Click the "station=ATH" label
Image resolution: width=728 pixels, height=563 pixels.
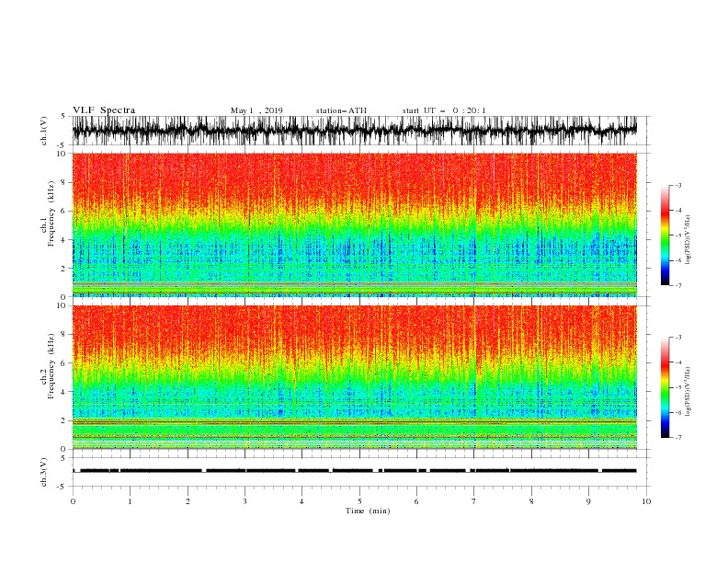click(341, 110)
